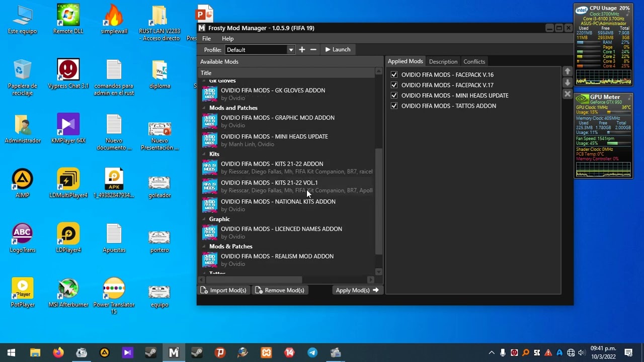644x362 pixels.
Task: Select the LICENCED NAMES ADDON mod
Action: coord(288,232)
